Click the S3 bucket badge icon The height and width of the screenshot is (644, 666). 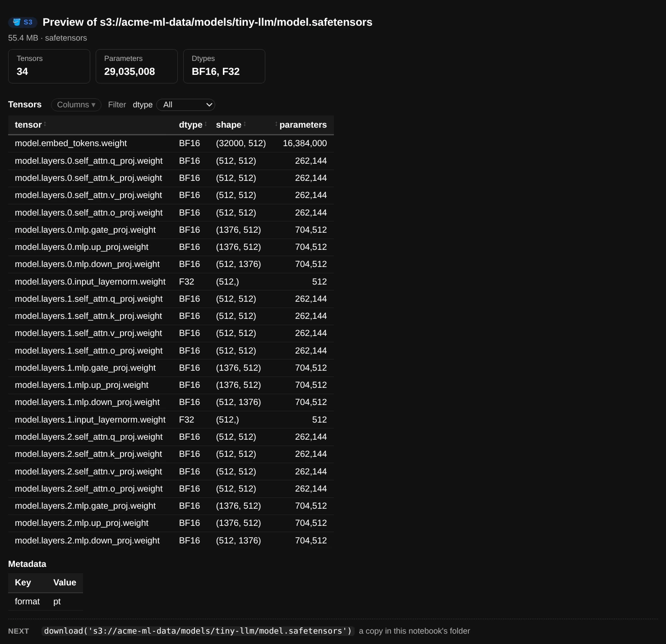click(17, 22)
